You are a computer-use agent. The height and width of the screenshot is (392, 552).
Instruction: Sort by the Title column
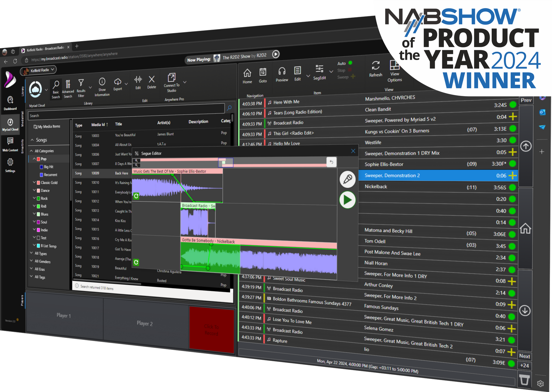pyautogui.click(x=118, y=124)
